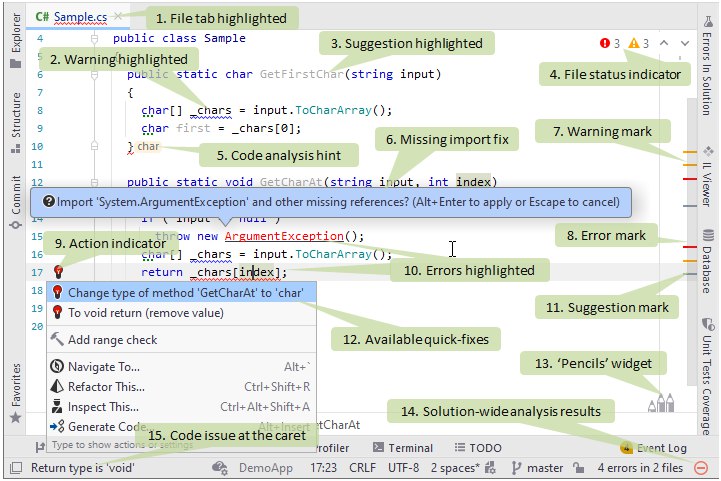Click the '4 errors in 2 files' status
Screen dimensions: 721x481
click(x=640, y=468)
